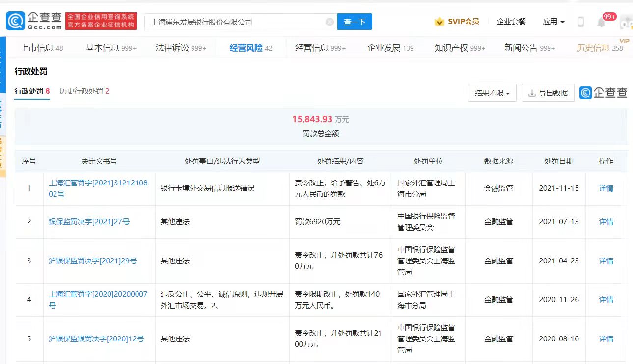This screenshot has width=633, height=364.
Task: Click the 数据来源 column header
Action: pos(498,161)
